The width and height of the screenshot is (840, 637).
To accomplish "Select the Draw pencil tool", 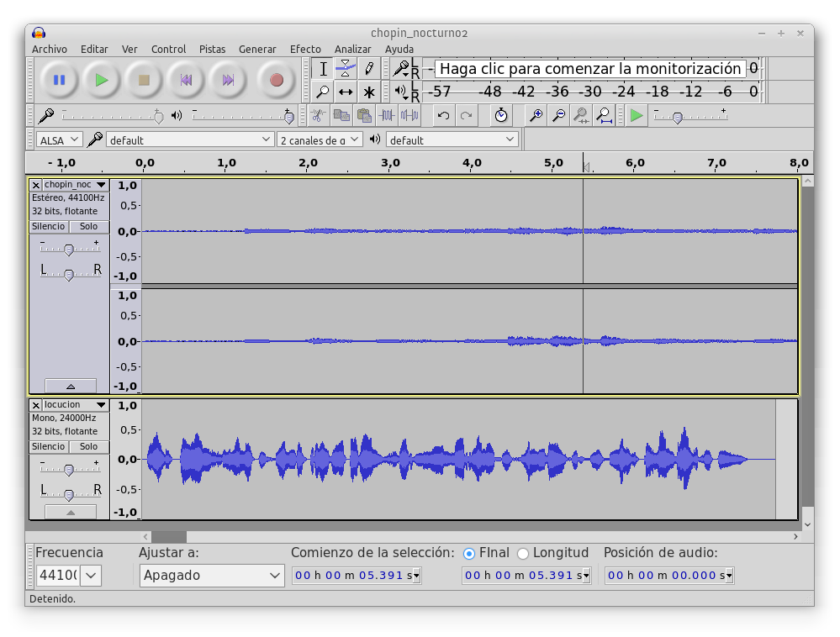I will click(368, 69).
